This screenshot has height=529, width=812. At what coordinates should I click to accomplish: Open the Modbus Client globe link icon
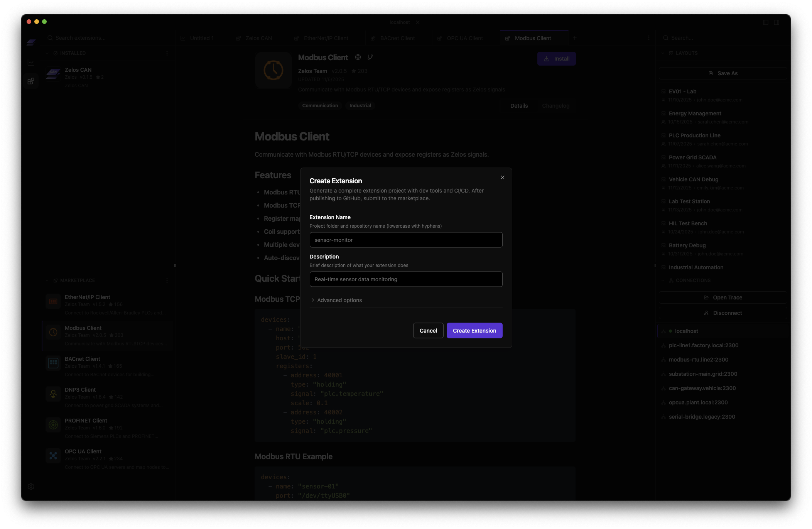click(357, 57)
